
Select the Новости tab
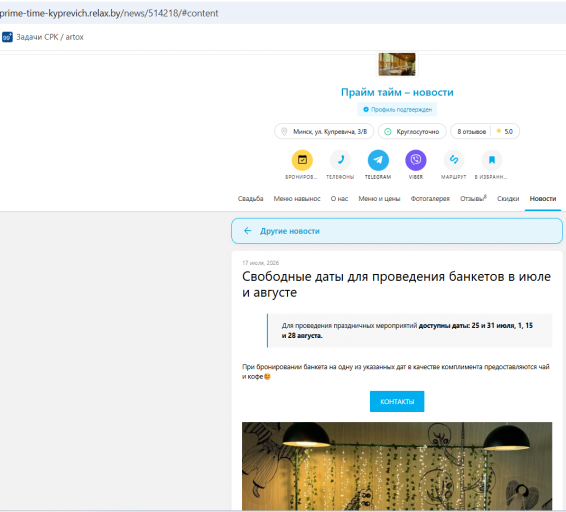pyautogui.click(x=543, y=199)
